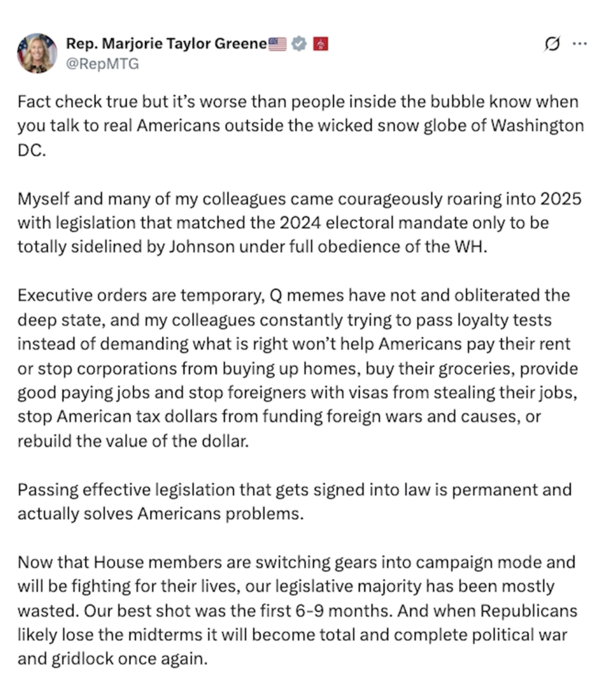Screen dimensions: 616x690
Task: Click the paragraph starting "Passing effective legislation"
Action: (294, 502)
